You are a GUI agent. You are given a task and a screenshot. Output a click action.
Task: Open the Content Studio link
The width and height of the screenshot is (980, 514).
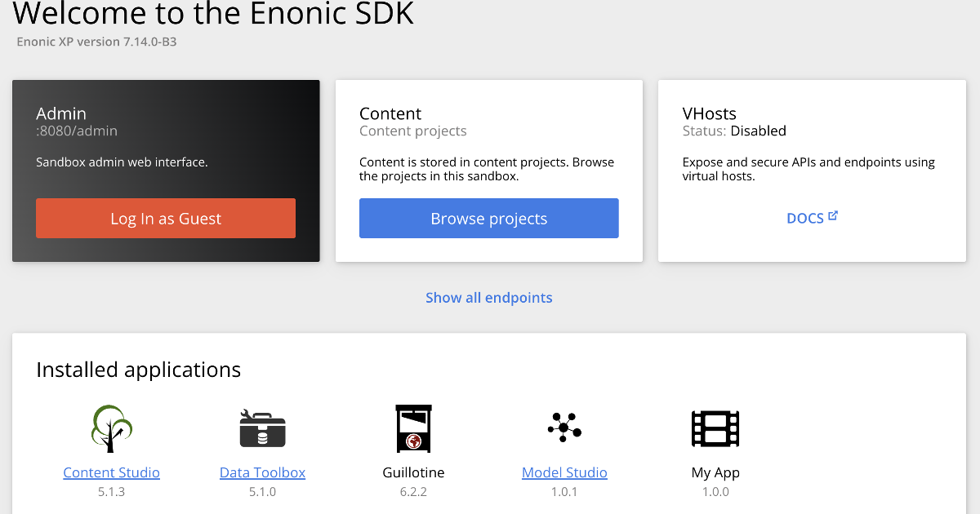[x=111, y=472]
